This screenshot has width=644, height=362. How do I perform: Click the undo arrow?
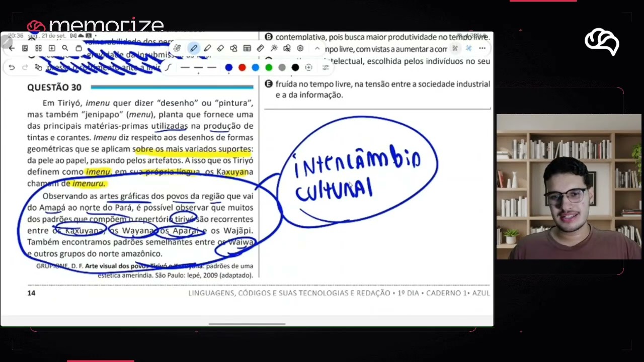point(12,67)
